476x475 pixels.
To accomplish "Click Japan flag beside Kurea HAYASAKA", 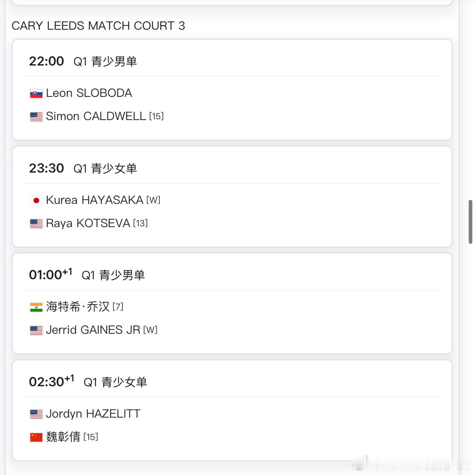I will point(36,200).
